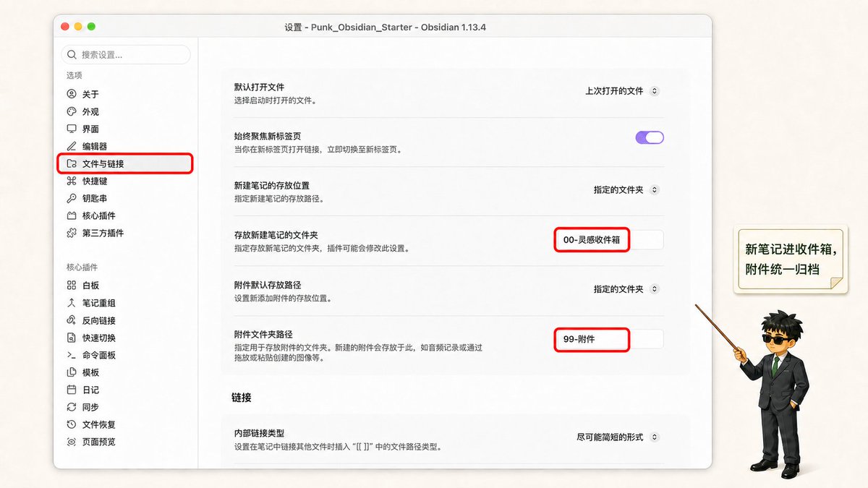The image size is (868, 488).
Task: Open the 快速切换 plugin settings
Action: 126,338
